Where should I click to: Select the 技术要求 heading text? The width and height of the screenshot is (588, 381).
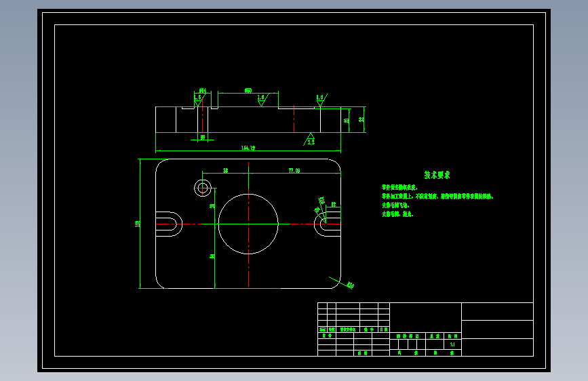point(437,175)
